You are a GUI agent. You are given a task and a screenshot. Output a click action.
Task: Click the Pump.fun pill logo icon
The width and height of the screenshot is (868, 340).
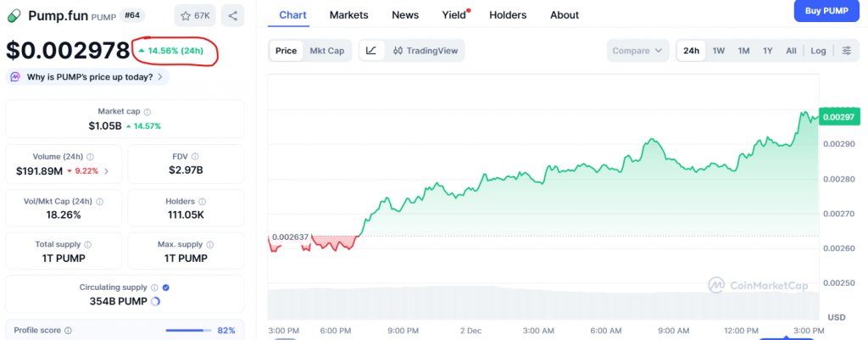tap(15, 15)
